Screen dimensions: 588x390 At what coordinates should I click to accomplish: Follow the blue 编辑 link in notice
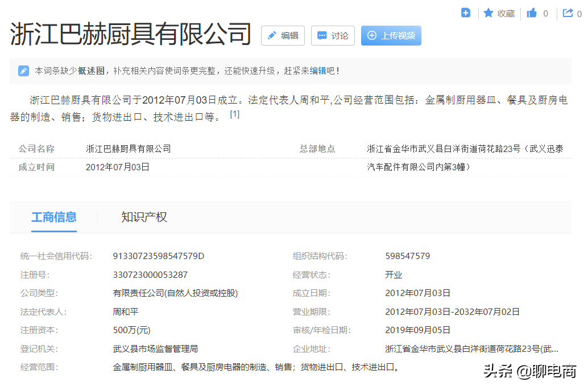point(318,71)
